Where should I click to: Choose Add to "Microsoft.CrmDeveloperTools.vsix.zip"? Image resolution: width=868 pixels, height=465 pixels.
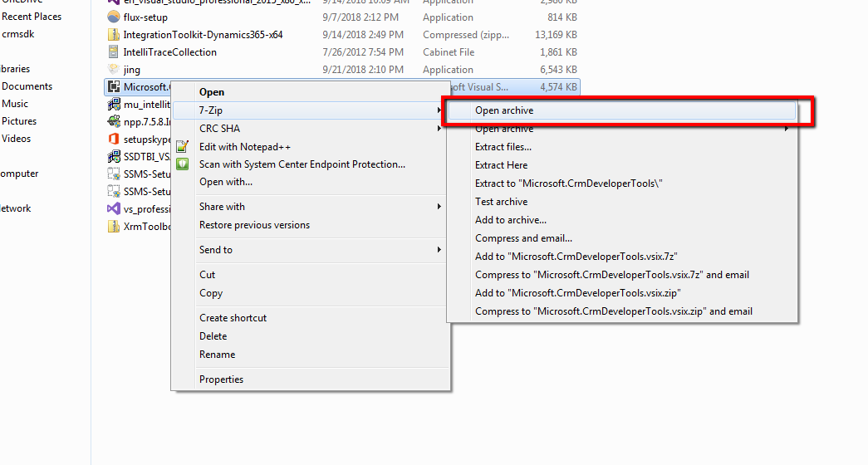click(x=622, y=293)
